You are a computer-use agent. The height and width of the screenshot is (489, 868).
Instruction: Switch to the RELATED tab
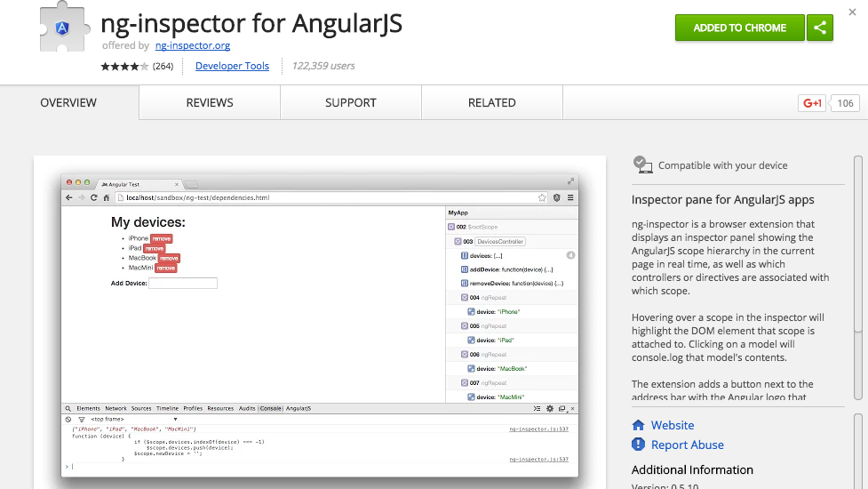pyautogui.click(x=492, y=103)
